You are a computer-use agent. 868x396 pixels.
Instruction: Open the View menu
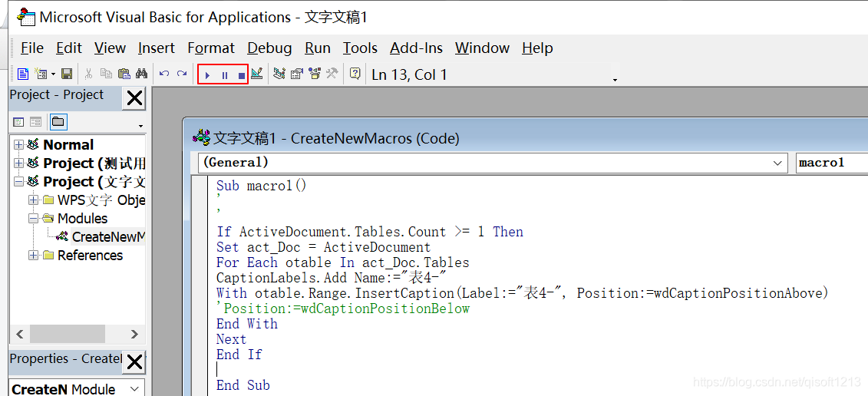tap(110, 48)
